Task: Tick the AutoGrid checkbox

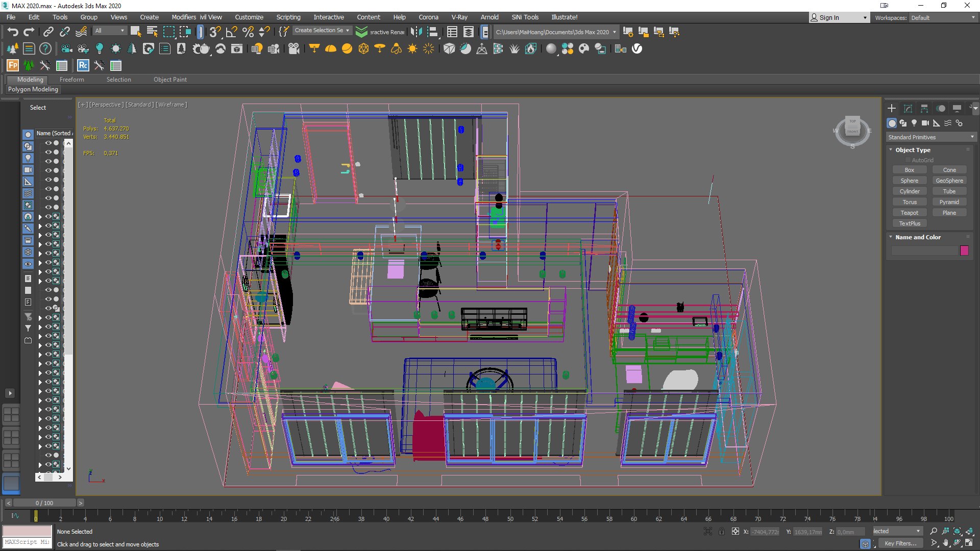Action: click(x=908, y=160)
